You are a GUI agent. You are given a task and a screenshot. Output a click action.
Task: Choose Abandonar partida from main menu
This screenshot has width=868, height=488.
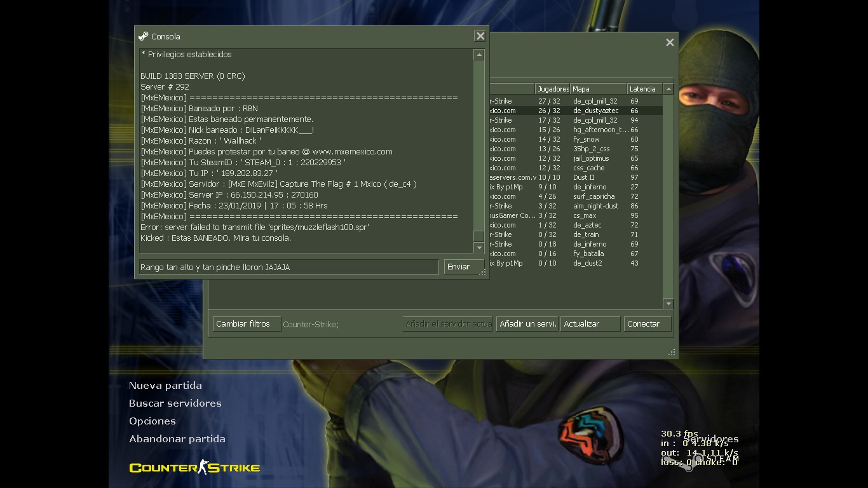177,439
